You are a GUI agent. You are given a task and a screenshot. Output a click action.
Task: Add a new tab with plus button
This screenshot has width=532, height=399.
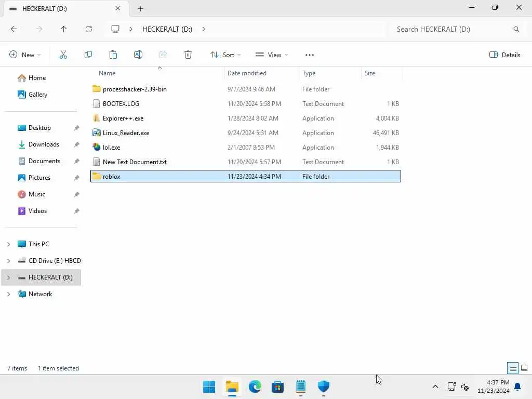click(140, 8)
